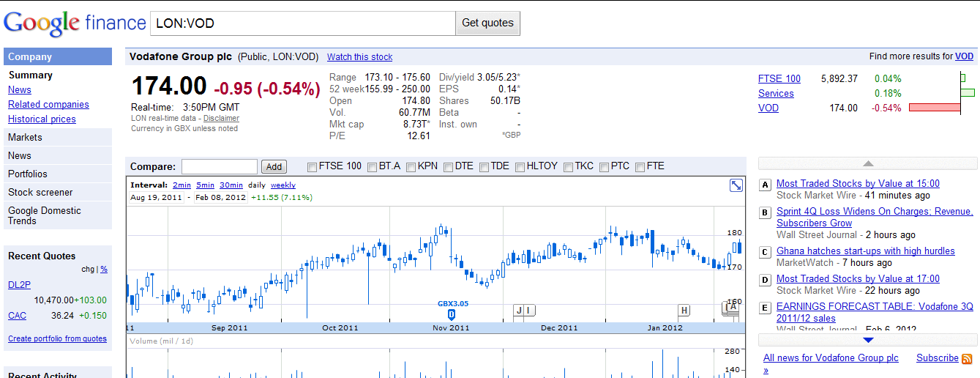
Task: Click the Google Finance logo
Action: pos(75,23)
